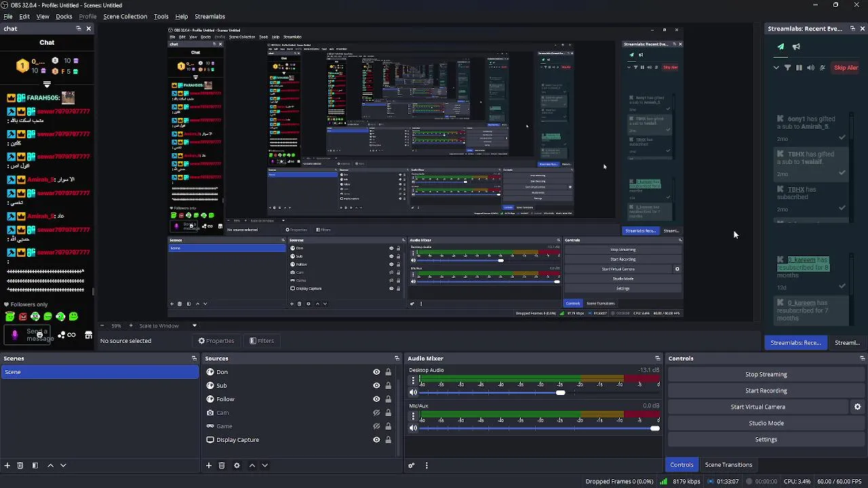Hide the Display Capture source
Screen dimensions: 868x488
point(376,440)
